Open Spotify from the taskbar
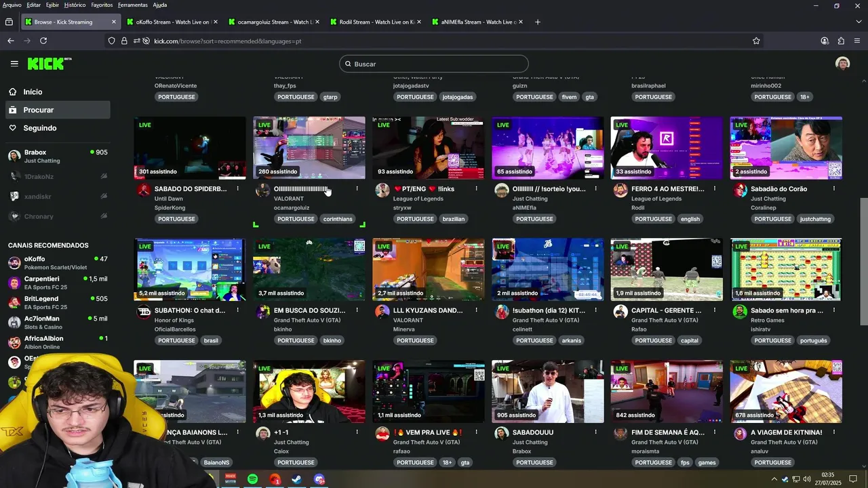This screenshot has width=868, height=488. coord(252,479)
